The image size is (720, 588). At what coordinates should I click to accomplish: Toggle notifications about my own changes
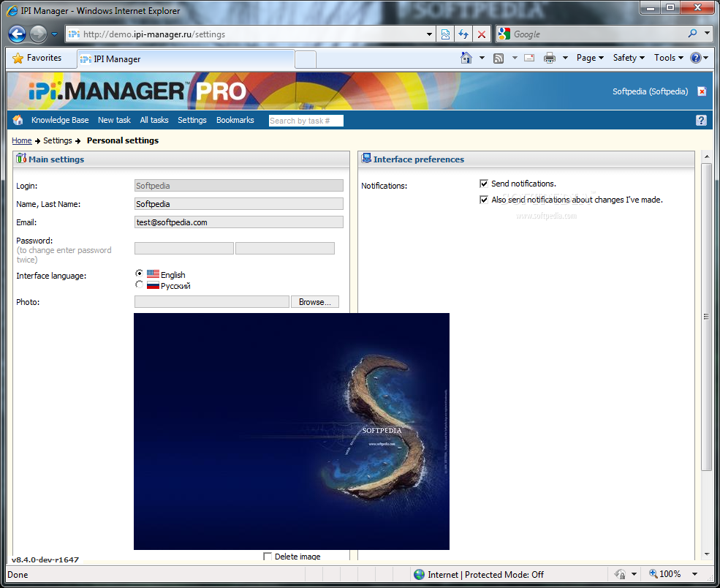tap(483, 200)
